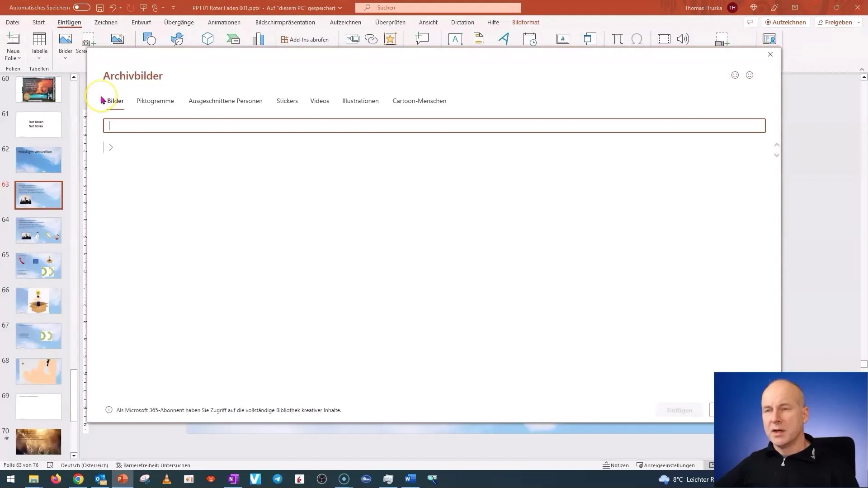This screenshot has width=868, height=488.
Task: Insert audio with the speaker icon
Action: pyautogui.click(x=683, y=39)
